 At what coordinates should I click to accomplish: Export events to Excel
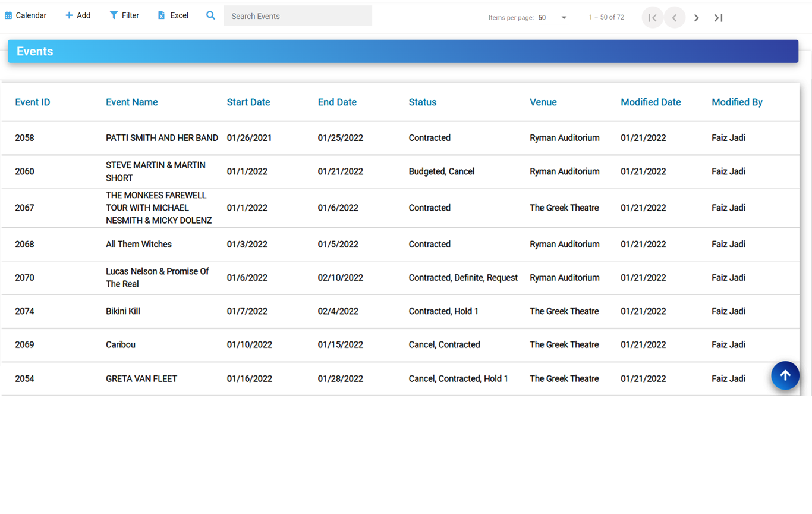(172, 15)
